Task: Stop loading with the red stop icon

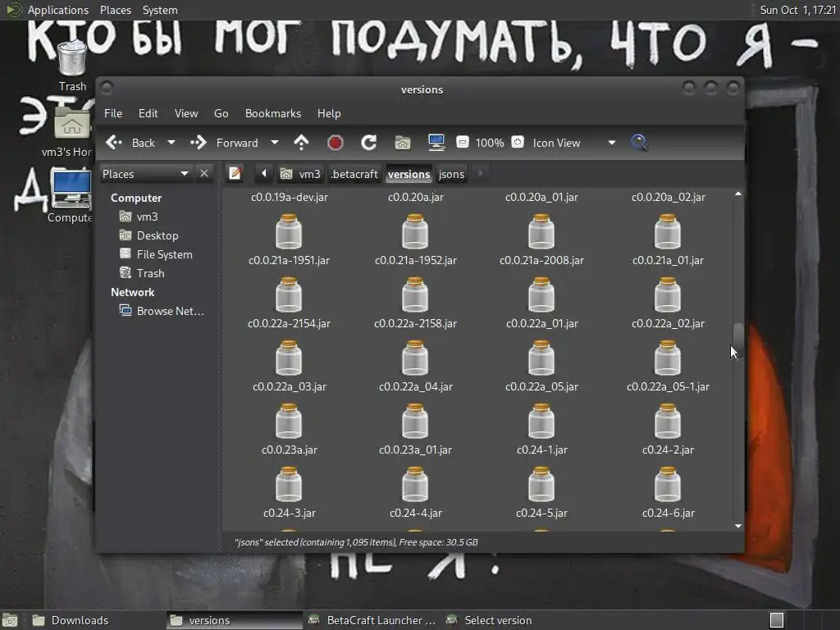Action: pyautogui.click(x=336, y=143)
